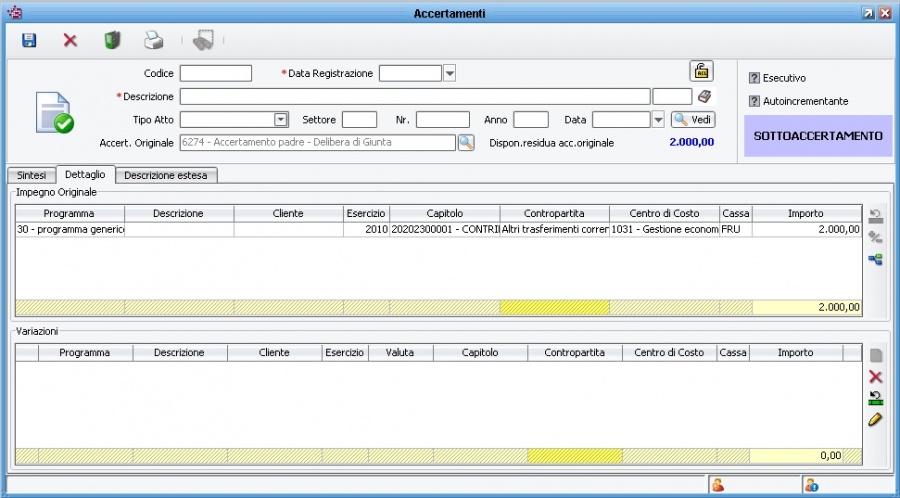Click the green shield icon in toolbar
The height and width of the screenshot is (498, 900).
(112, 40)
